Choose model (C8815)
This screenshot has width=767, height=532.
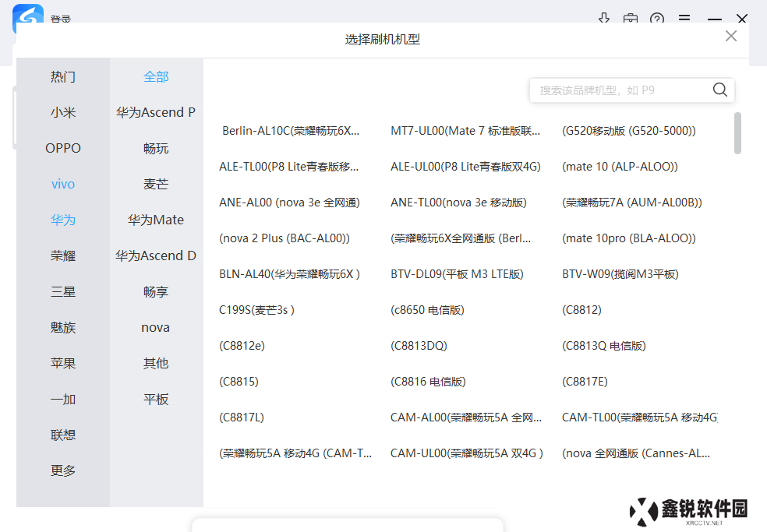pos(239,382)
